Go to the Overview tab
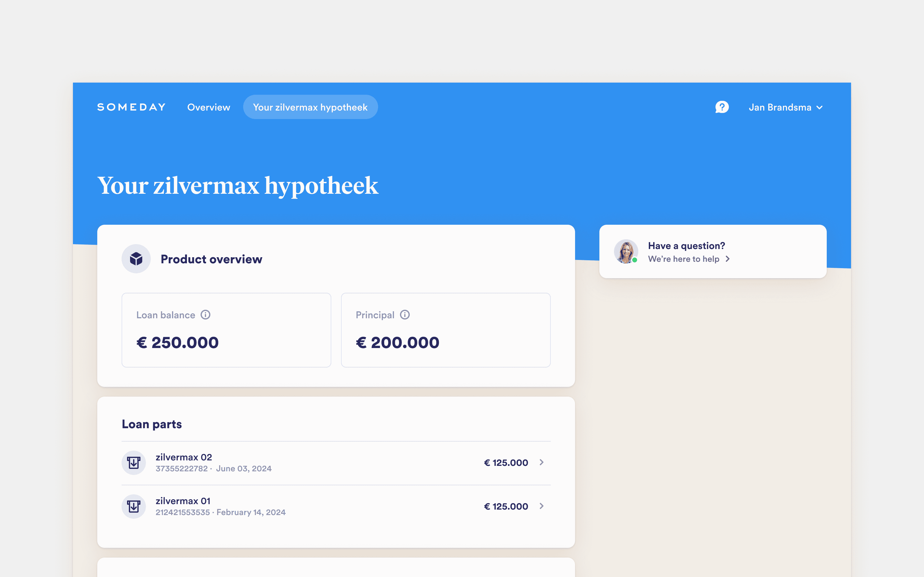 [x=209, y=107]
